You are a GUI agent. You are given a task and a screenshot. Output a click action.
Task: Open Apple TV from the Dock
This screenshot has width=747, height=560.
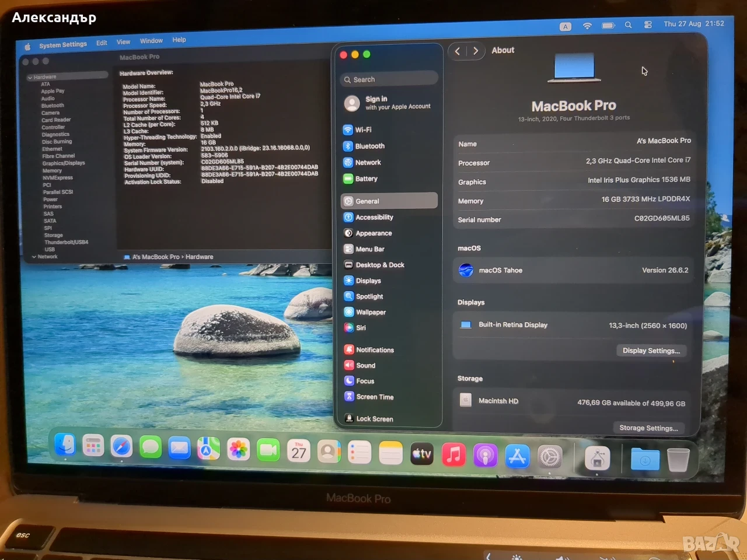pos(422,454)
